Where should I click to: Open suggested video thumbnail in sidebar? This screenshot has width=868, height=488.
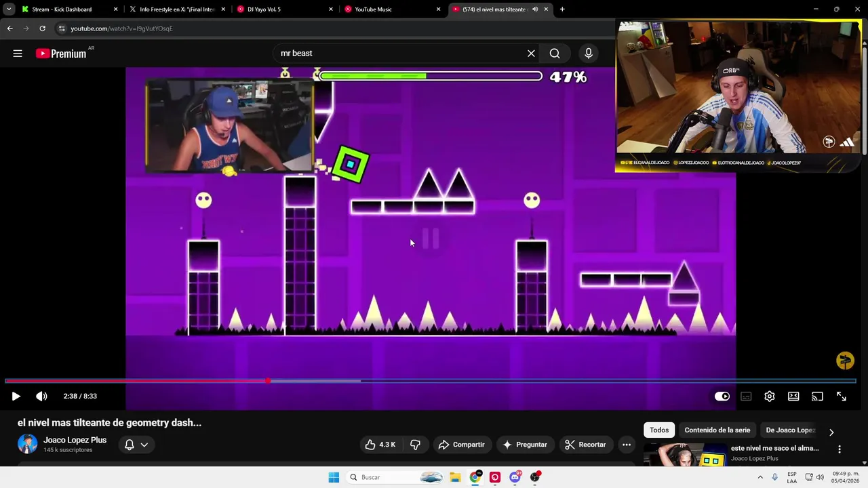coord(684,455)
